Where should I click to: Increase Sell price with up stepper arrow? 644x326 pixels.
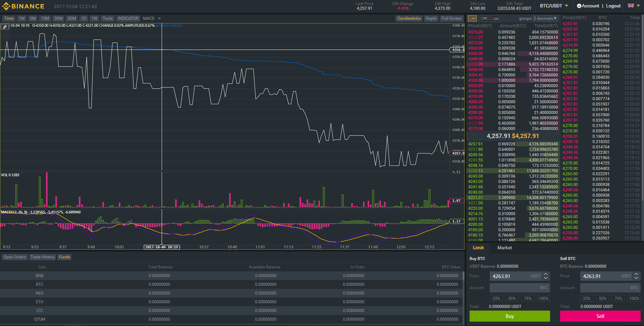pyautogui.click(x=636, y=274)
